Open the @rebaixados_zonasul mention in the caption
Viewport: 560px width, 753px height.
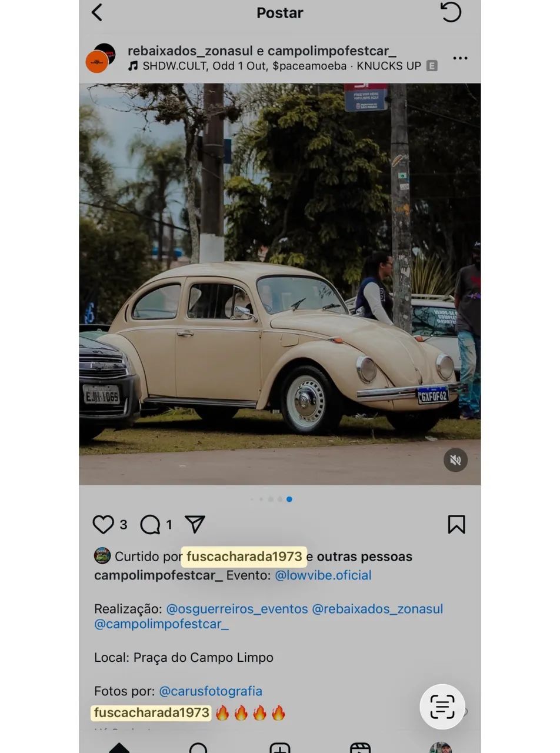(378, 609)
